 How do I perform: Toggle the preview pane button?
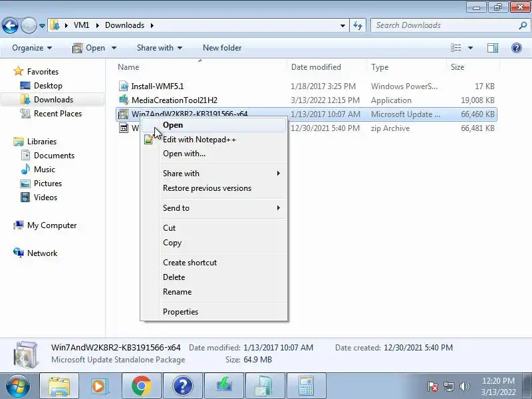tap(493, 48)
